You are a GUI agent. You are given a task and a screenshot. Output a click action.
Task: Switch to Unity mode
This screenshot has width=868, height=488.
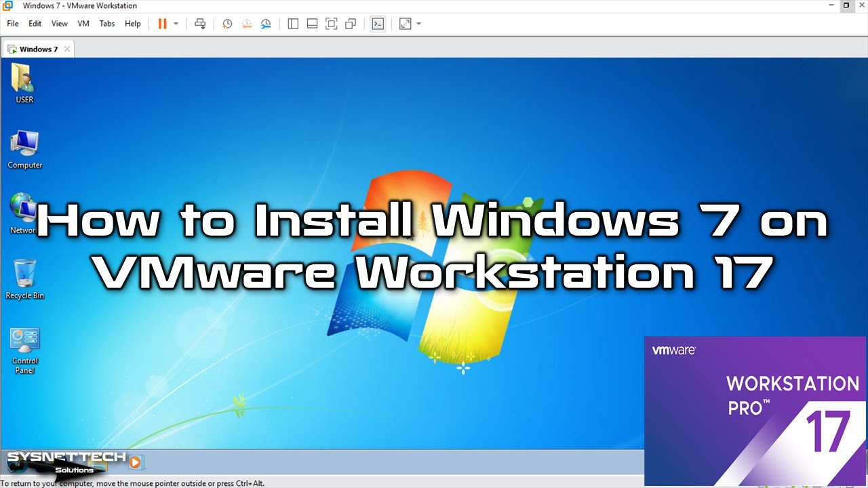(x=351, y=24)
